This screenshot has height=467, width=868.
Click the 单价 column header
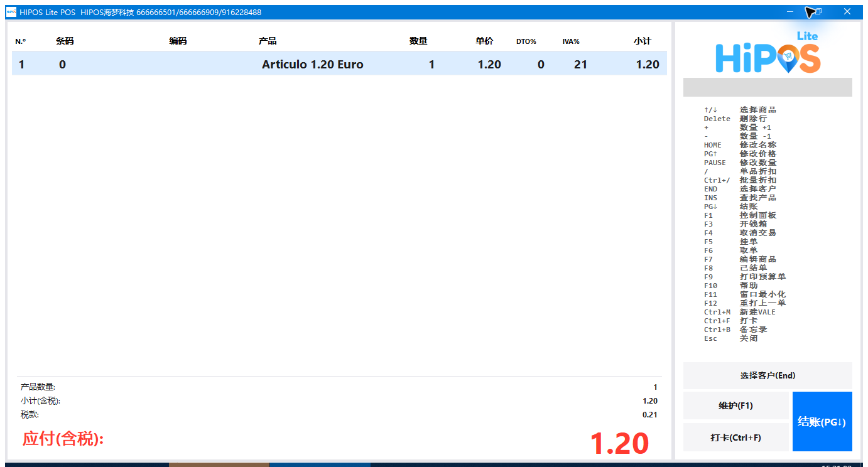pyautogui.click(x=484, y=41)
